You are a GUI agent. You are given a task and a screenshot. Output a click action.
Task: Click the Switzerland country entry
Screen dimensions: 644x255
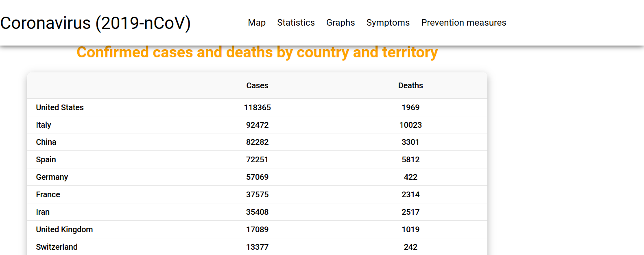(57, 247)
